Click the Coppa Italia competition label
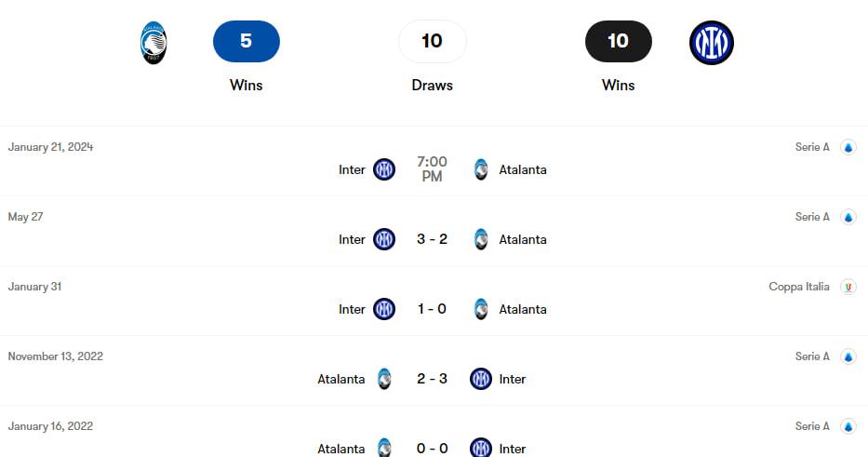868x457 pixels. (x=799, y=287)
